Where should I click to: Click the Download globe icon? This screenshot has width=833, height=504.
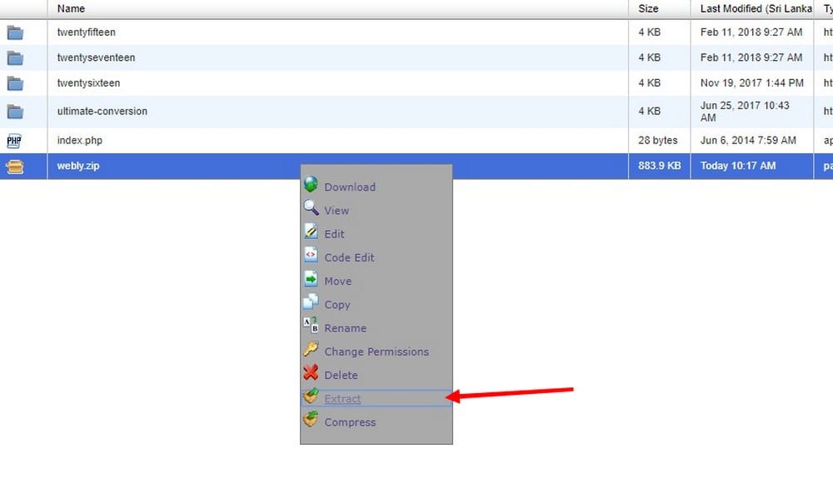click(x=311, y=186)
